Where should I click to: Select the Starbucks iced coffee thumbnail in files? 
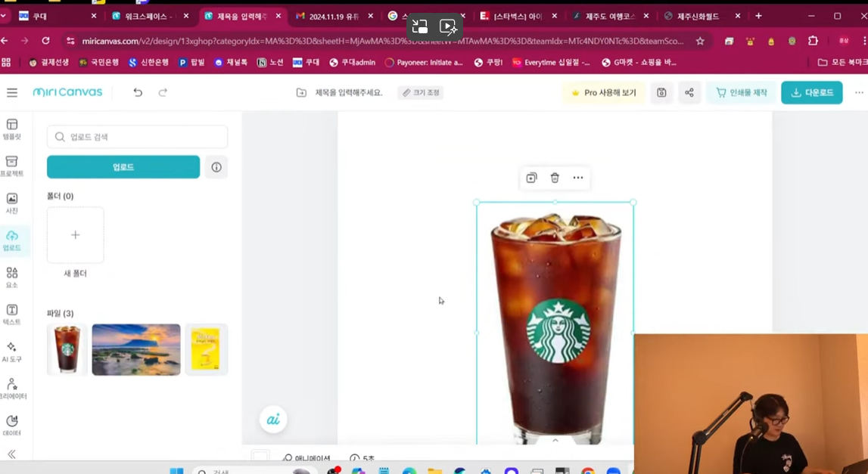click(x=67, y=349)
